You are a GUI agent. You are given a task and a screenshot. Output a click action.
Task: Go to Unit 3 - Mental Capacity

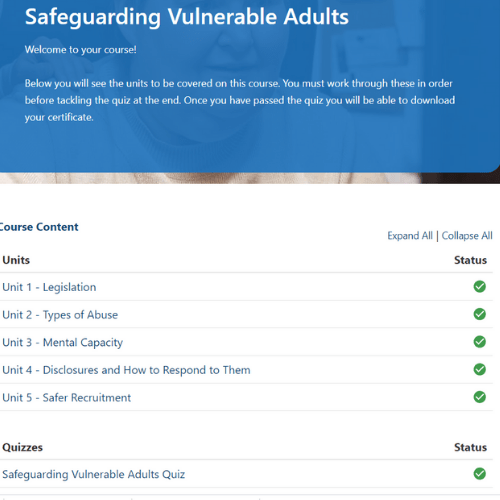tap(63, 342)
